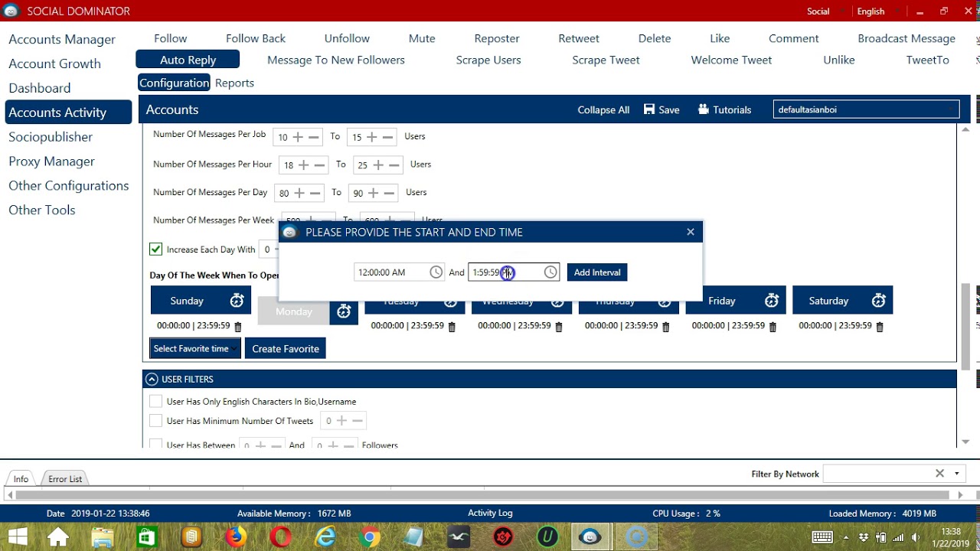The width and height of the screenshot is (980, 551).
Task: Open start time clock picker
Action: (x=436, y=272)
